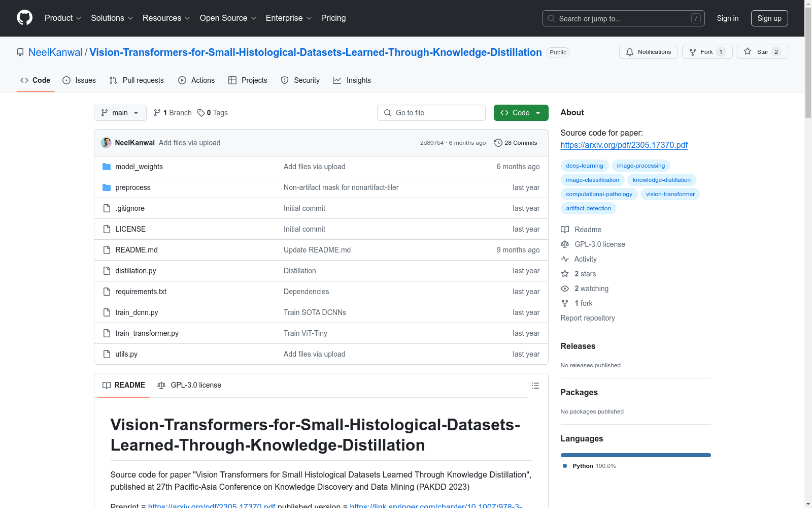Fork the repository with the Fork button
812x508 pixels.
pos(707,52)
